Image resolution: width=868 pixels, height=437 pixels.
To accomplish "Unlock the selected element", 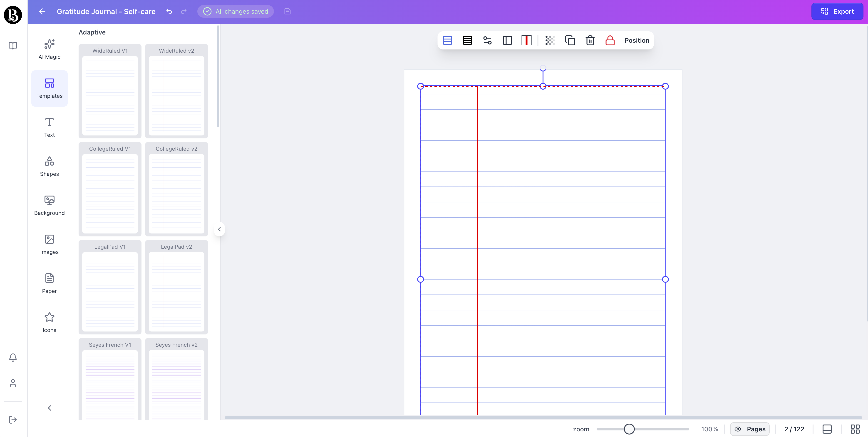I will click(610, 40).
